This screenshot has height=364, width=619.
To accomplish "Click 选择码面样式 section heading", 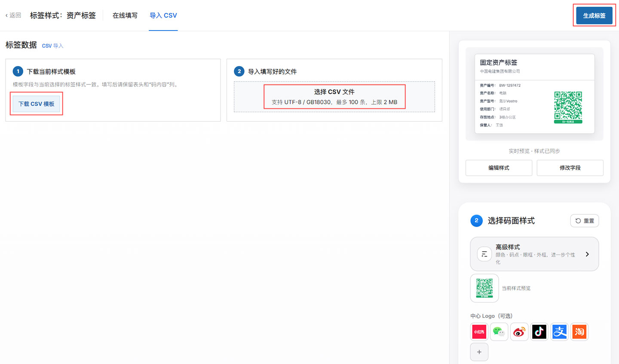I will [511, 221].
